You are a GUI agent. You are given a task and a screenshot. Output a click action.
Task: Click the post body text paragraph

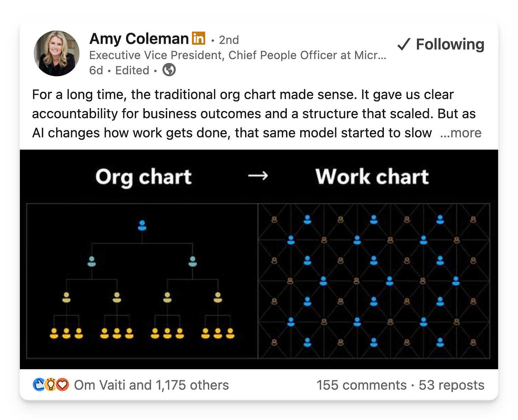point(254,113)
